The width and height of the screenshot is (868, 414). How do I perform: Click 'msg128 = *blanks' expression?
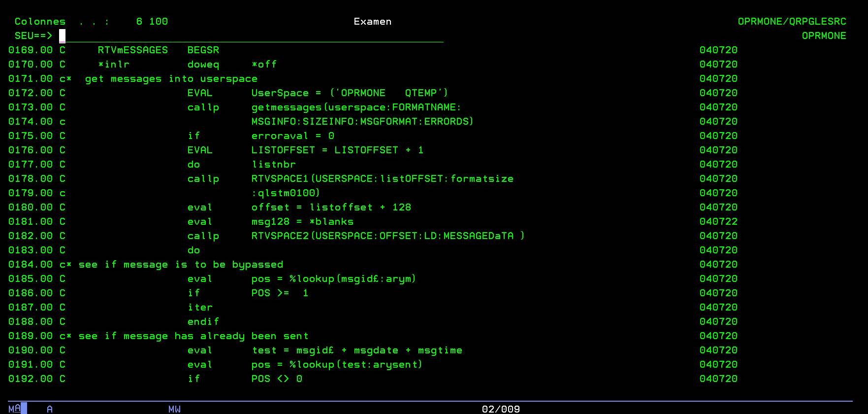click(302, 222)
